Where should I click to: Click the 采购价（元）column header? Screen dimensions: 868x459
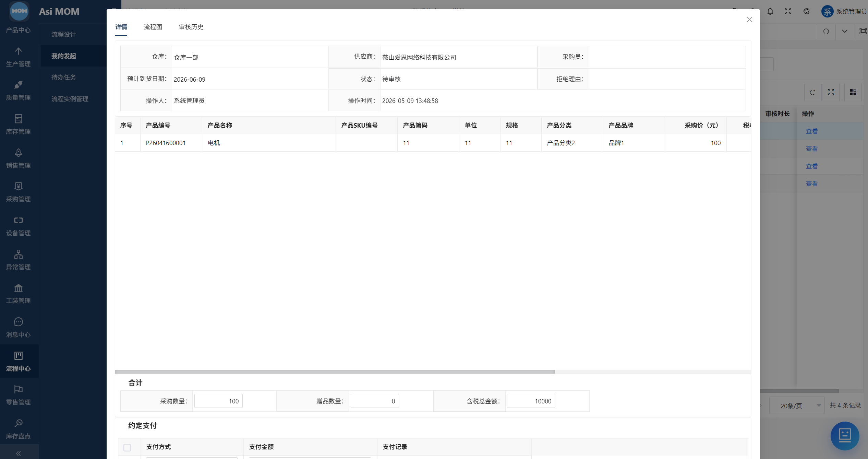(696, 125)
